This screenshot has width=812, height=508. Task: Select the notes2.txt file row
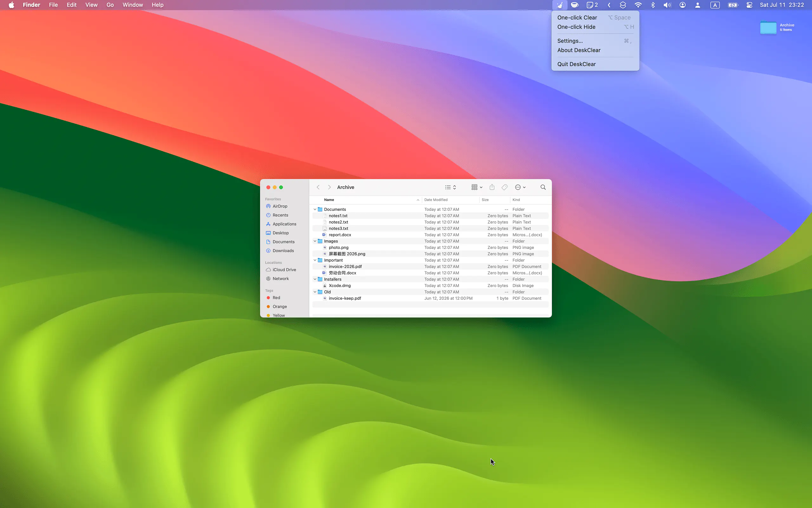click(430, 222)
